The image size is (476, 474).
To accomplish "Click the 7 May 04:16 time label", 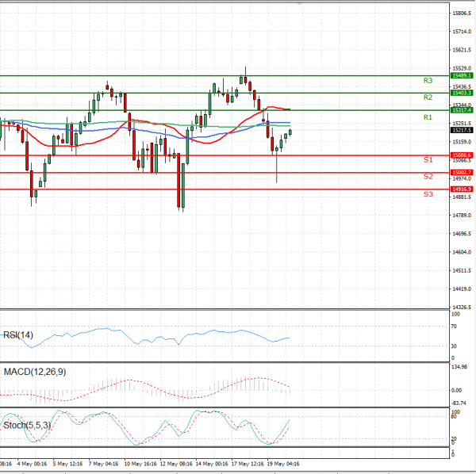I will tap(103, 464).
